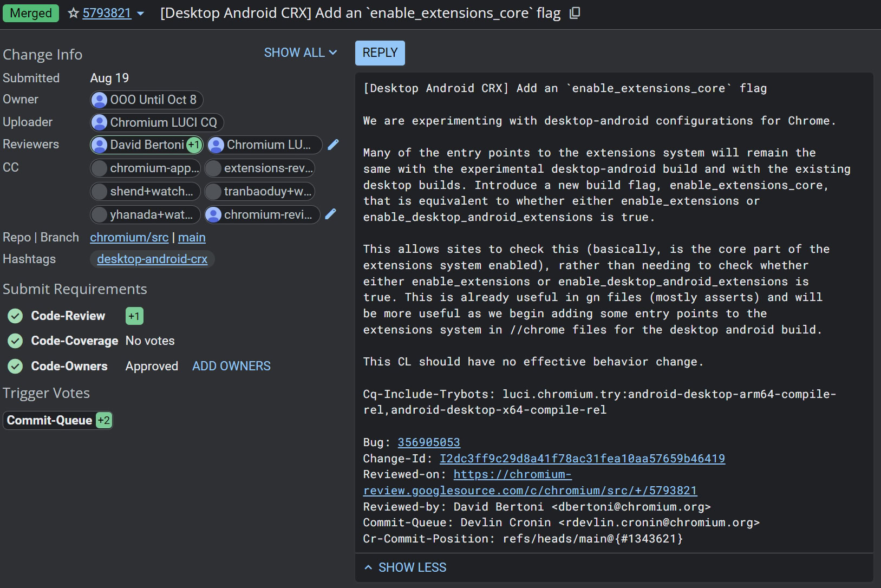Click the REPLY button
The image size is (881, 588).
(380, 53)
